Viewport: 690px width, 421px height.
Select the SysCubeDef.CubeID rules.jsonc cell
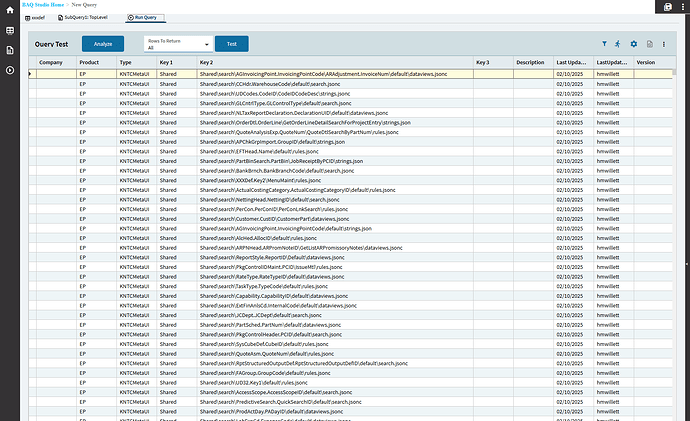[x=335, y=344]
